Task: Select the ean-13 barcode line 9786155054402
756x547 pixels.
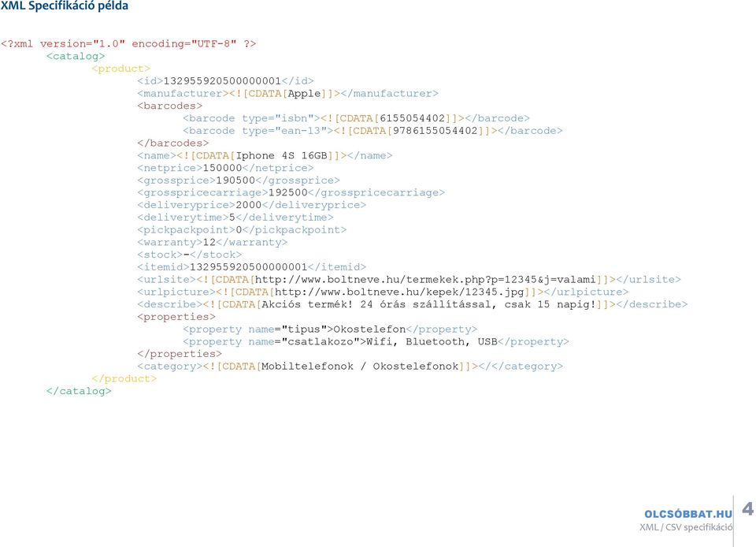Action: tap(372, 131)
